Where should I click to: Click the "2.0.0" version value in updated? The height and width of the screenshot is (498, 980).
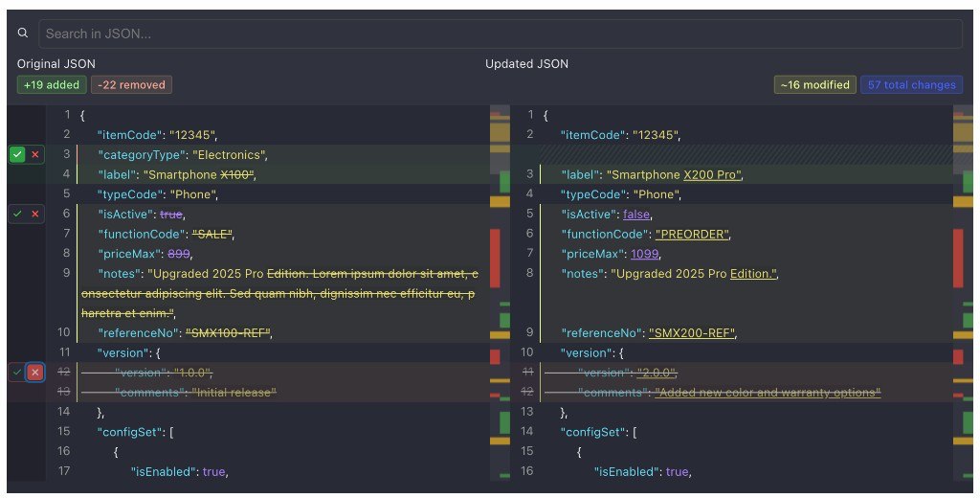click(657, 373)
